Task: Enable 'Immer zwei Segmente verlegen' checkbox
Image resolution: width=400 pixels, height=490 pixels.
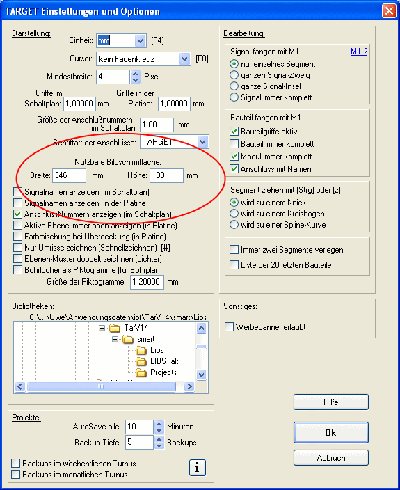Action: tap(234, 249)
